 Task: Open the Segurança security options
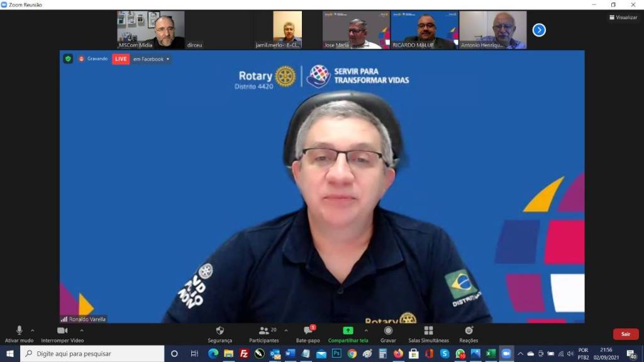coord(219,334)
